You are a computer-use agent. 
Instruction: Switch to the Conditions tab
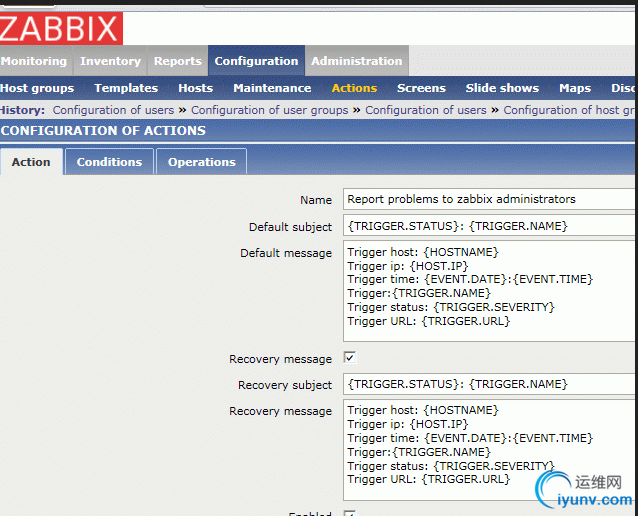click(109, 162)
